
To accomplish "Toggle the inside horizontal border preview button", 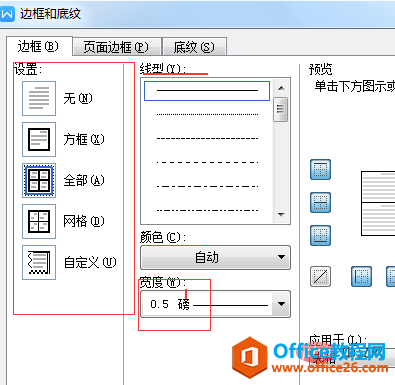I will 320,202.
